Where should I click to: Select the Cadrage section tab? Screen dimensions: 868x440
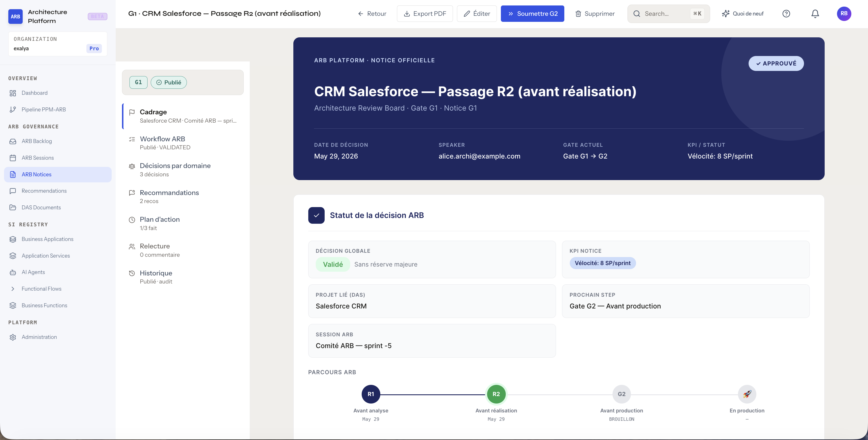click(x=183, y=116)
